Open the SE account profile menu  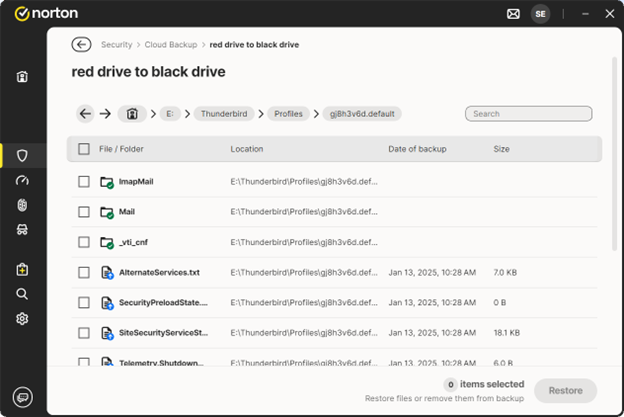(541, 14)
